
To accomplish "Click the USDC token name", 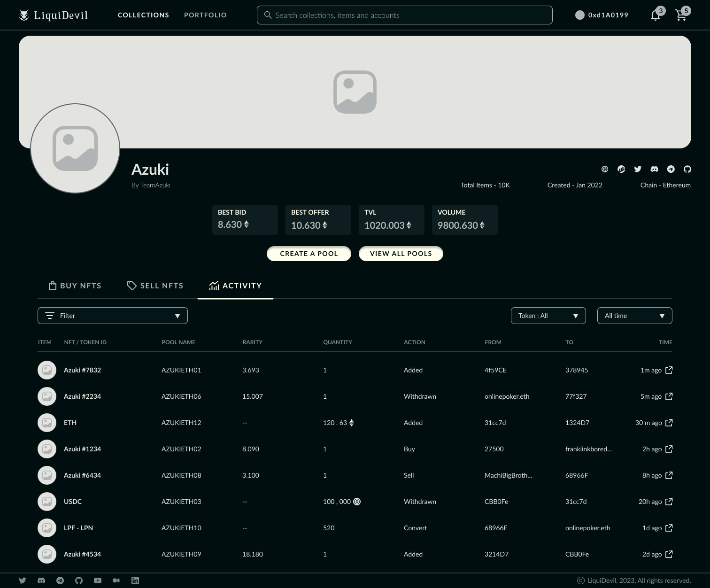I will click(73, 502).
